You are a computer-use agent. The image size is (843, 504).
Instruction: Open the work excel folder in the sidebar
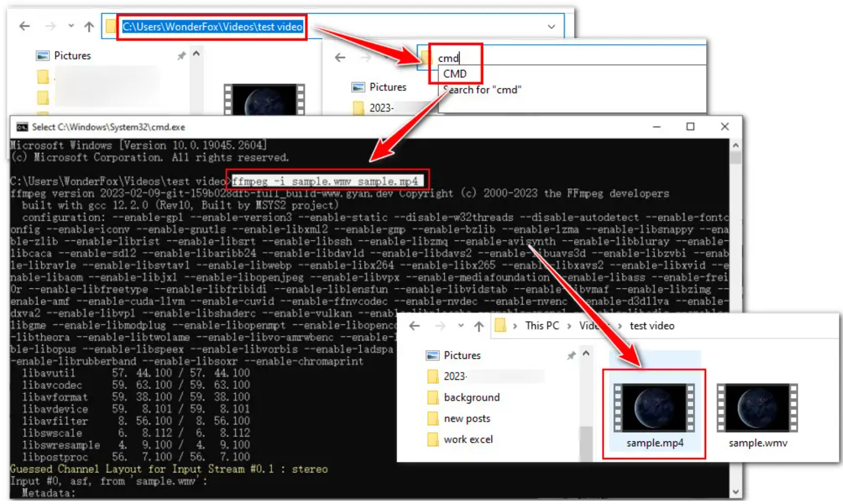(x=460, y=439)
